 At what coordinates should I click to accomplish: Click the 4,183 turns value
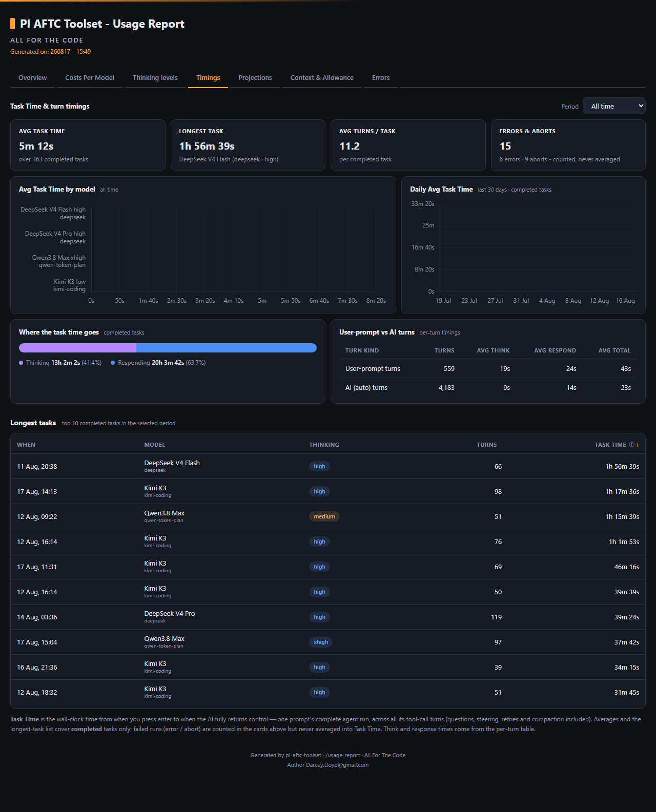446,388
